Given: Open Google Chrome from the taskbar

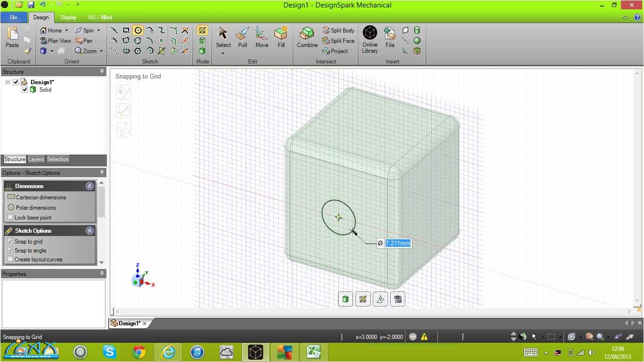Looking at the screenshot, I should [139, 352].
